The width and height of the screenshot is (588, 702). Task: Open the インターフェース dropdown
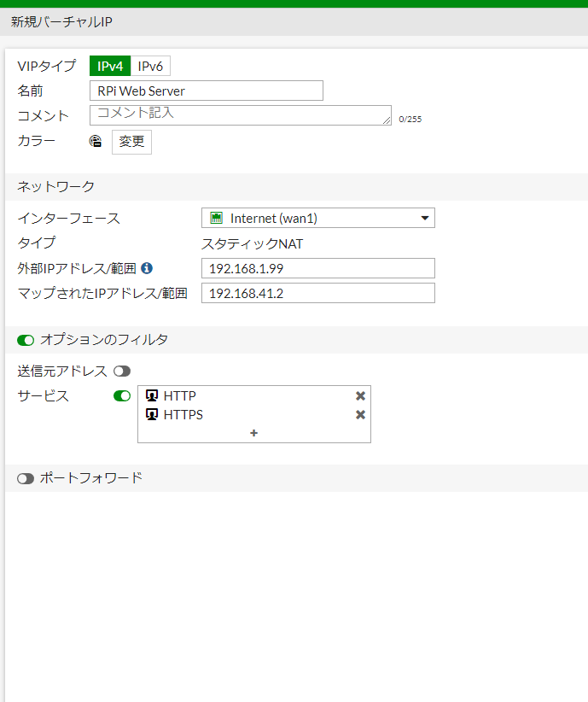(x=424, y=218)
